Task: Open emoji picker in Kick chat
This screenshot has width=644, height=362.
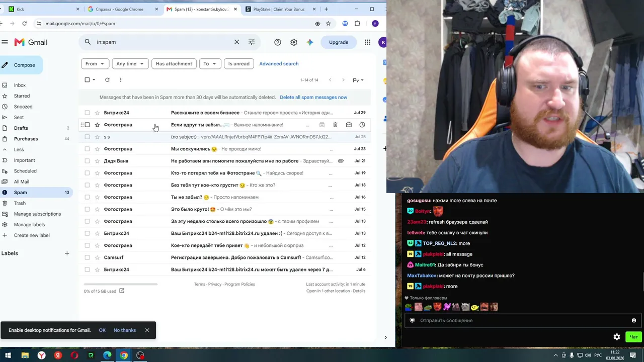Action: pos(634,320)
